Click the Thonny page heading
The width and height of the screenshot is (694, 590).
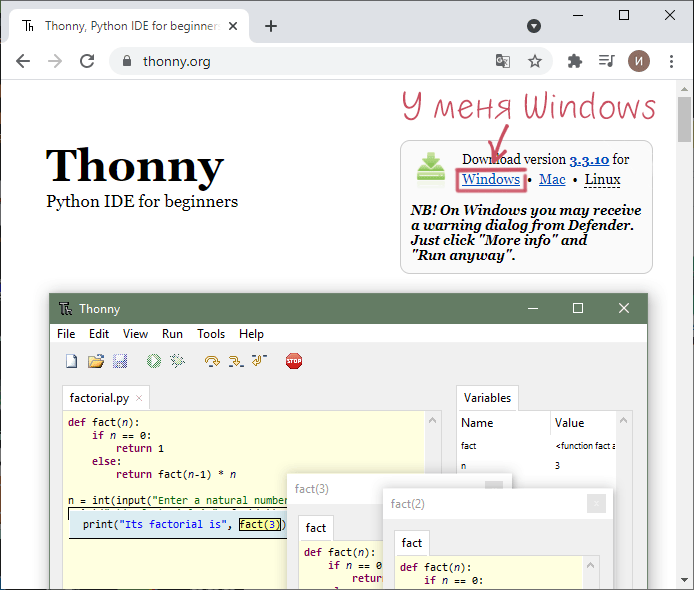[x=135, y=166]
